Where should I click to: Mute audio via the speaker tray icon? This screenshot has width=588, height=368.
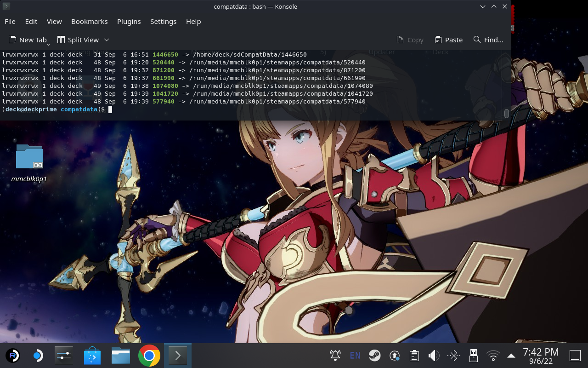[x=433, y=355]
